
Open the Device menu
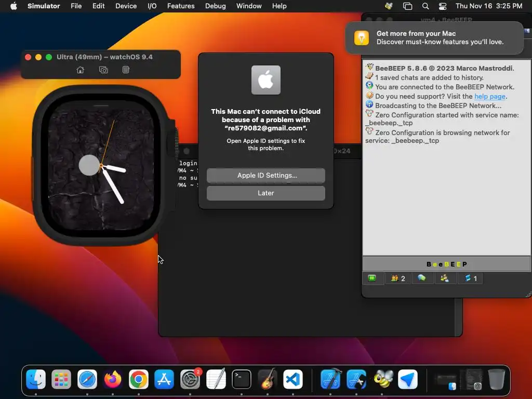126,6
